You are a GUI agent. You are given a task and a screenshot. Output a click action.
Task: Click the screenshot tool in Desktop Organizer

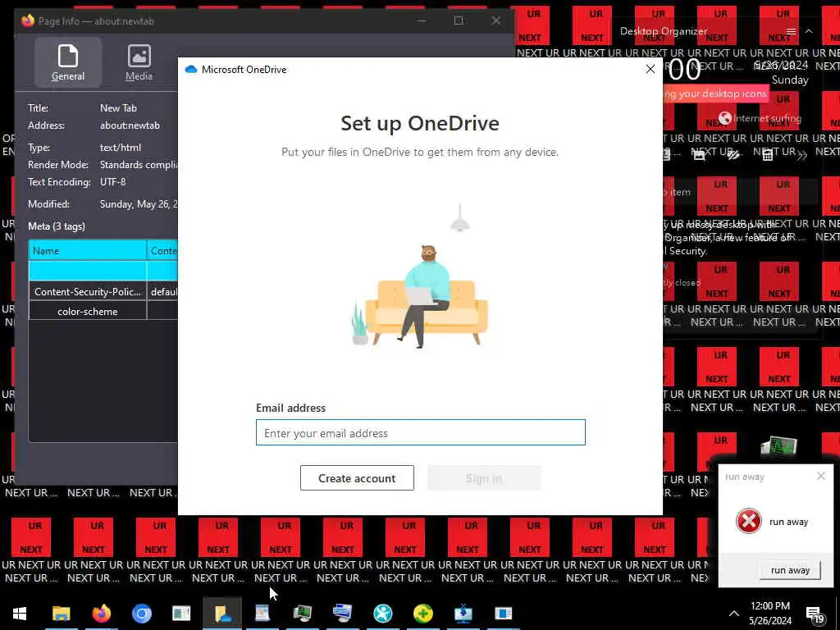(x=699, y=155)
